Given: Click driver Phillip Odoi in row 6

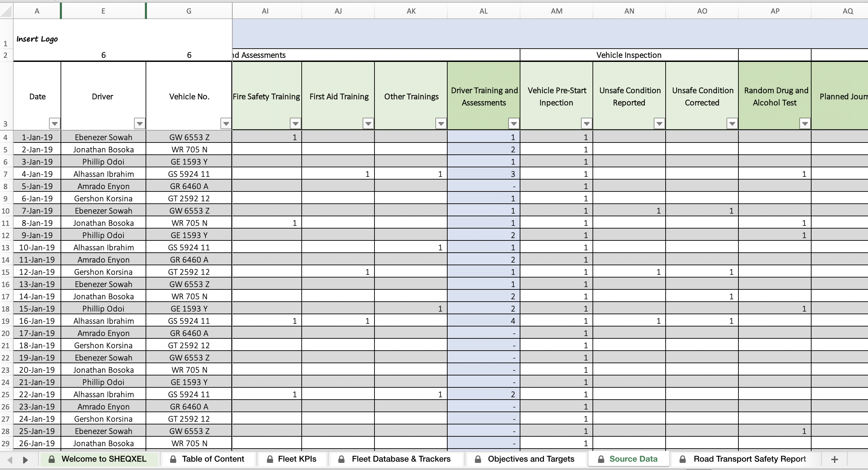Looking at the screenshot, I should 103,162.
